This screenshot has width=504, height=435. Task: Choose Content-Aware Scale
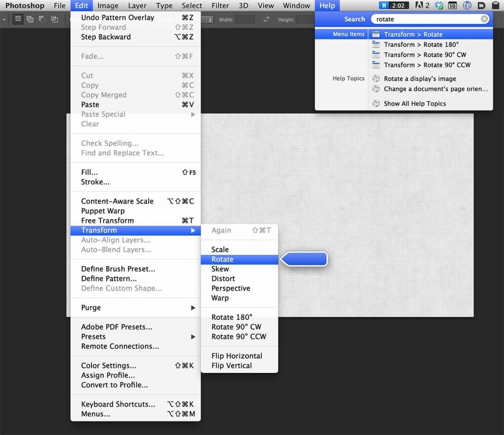(x=136, y=201)
